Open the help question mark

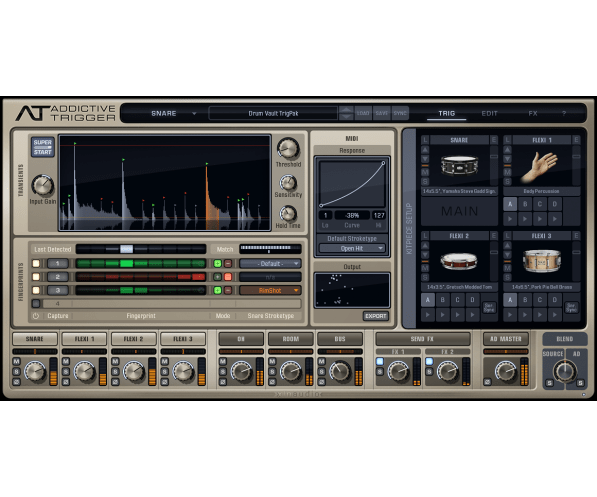point(564,113)
